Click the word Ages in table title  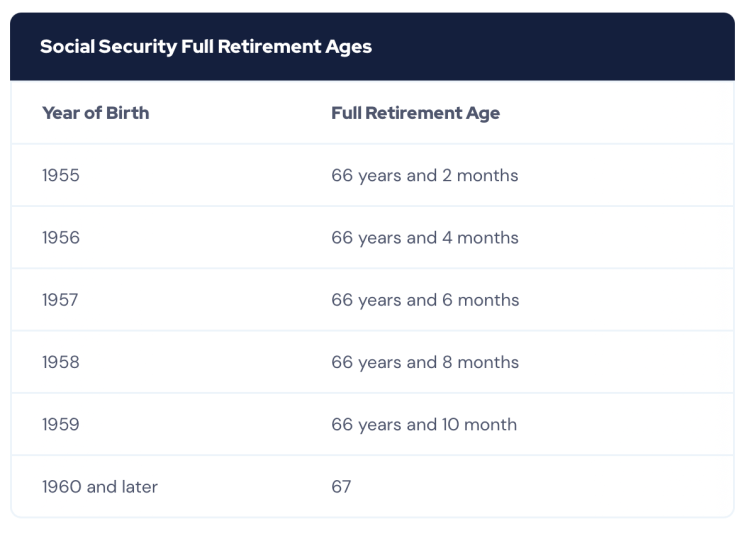349,47
